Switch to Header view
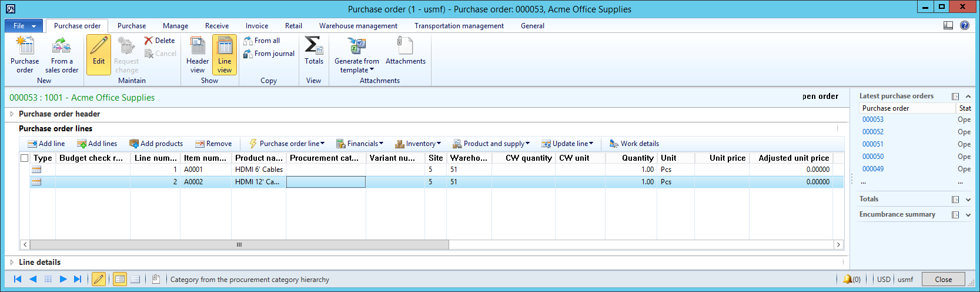The image size is (980, 292). tap(198, 55)
